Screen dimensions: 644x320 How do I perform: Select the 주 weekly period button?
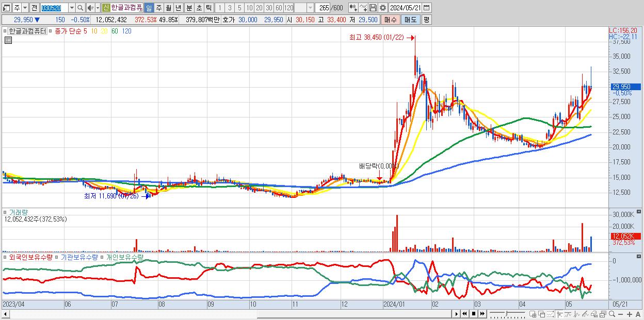158,8
